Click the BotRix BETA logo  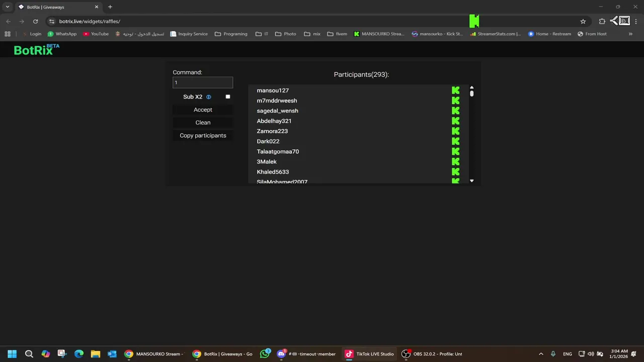point(36,49)
